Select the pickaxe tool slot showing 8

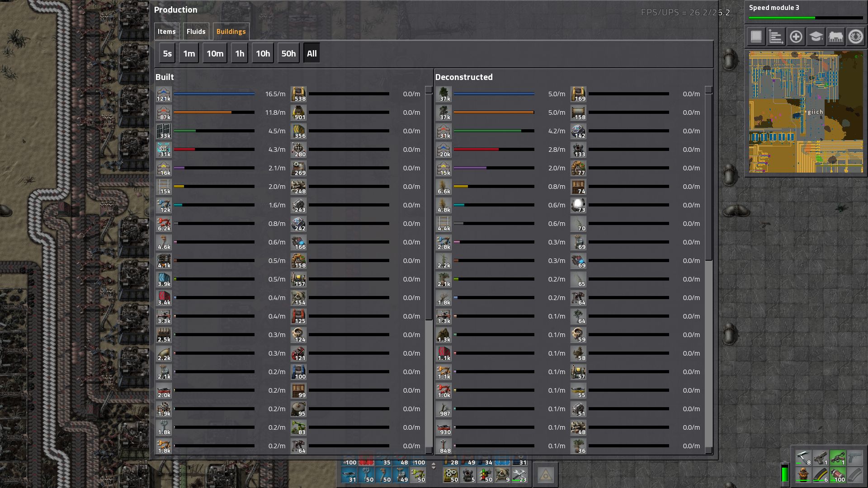(803, 458)
